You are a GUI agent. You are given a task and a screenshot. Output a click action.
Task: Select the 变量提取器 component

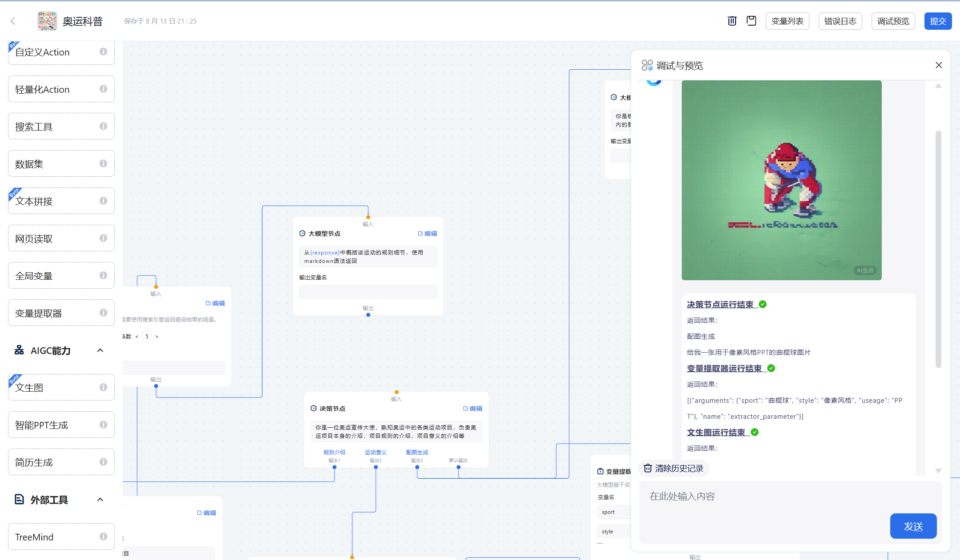[x=61, y=313]
